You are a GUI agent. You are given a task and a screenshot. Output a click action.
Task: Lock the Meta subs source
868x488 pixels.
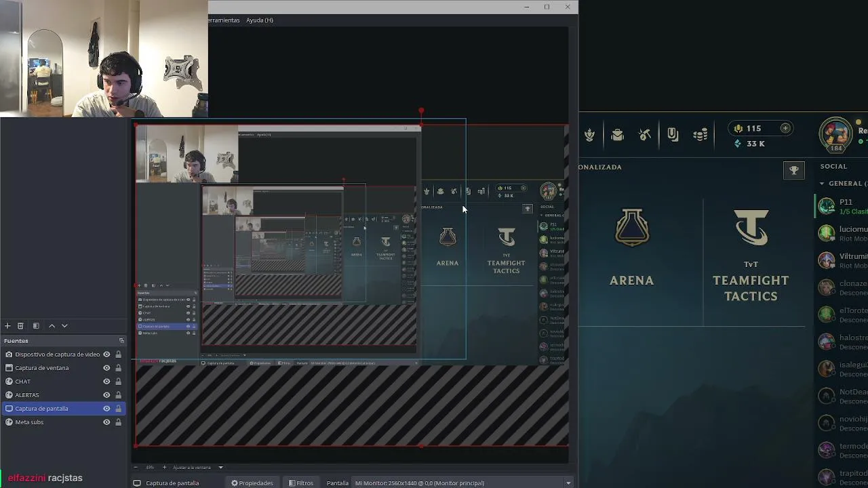coord(118,422)
